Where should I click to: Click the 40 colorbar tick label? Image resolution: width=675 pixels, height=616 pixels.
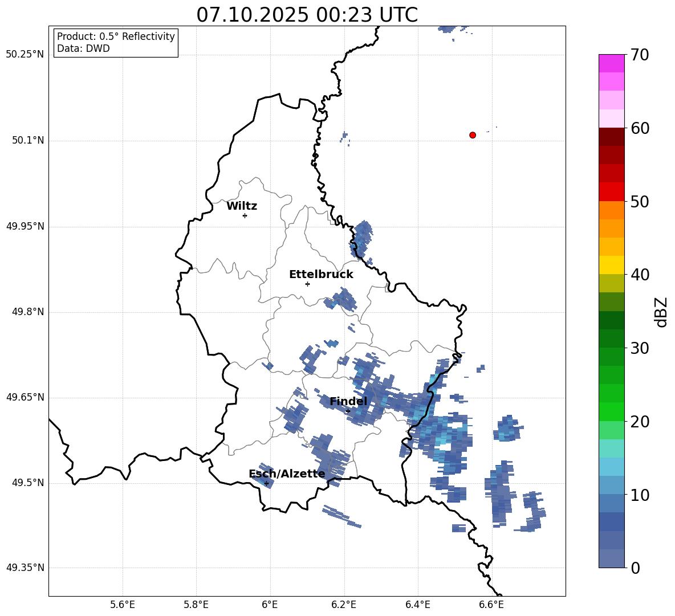[x=640, y=275]
